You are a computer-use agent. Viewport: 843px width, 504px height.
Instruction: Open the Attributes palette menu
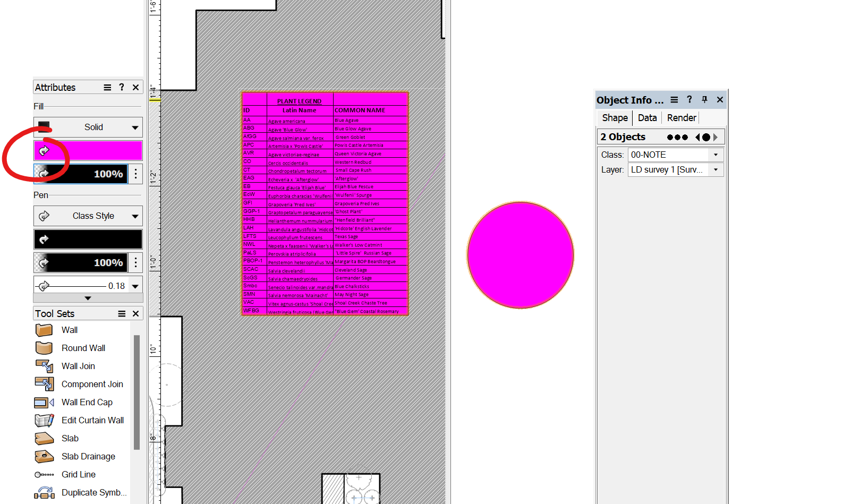click(x=107, y=88)
